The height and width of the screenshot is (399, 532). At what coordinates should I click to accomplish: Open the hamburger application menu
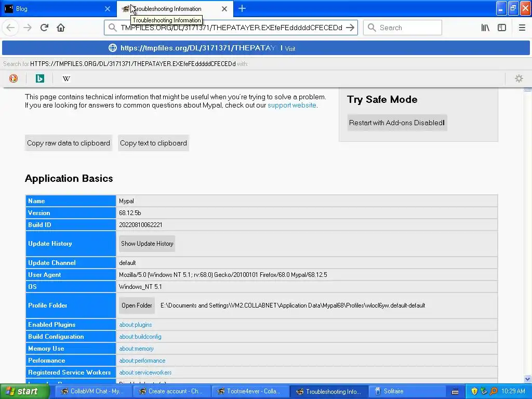522,28
